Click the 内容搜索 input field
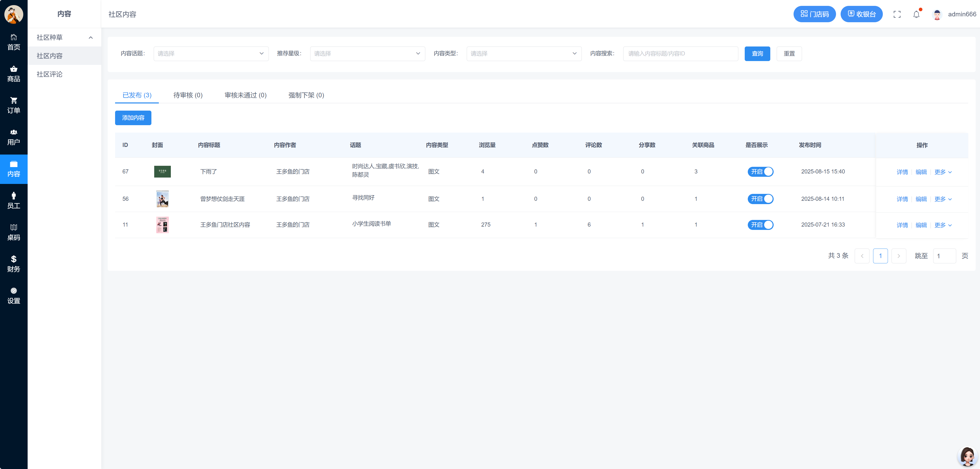The image size is (980, 469). pos(680,54)
